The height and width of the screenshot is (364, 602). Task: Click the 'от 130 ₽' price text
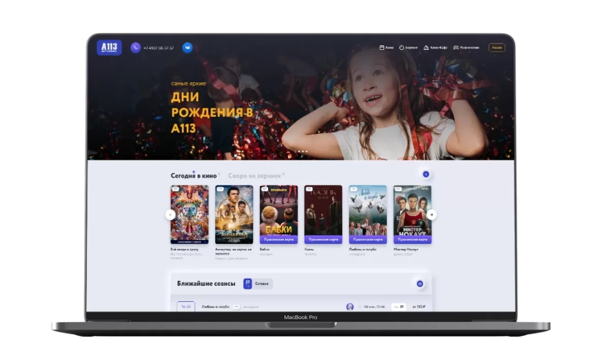419,307
